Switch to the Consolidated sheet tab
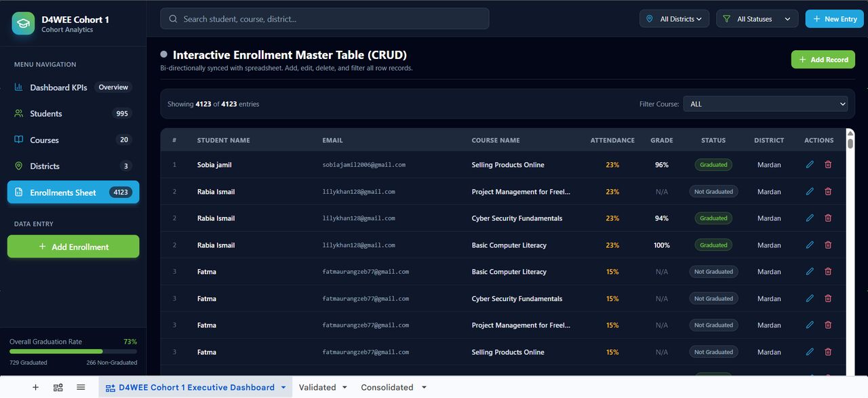 (x=387, y=387)
